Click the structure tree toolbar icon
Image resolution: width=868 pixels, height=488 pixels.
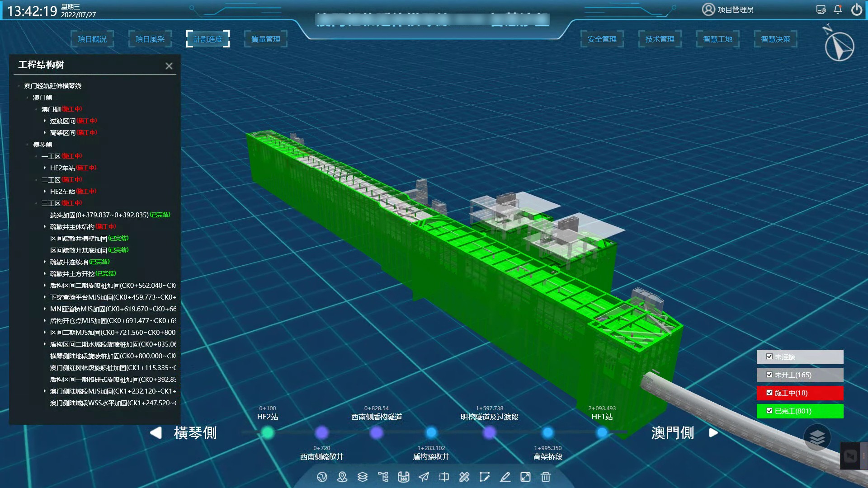pos(383,477)
